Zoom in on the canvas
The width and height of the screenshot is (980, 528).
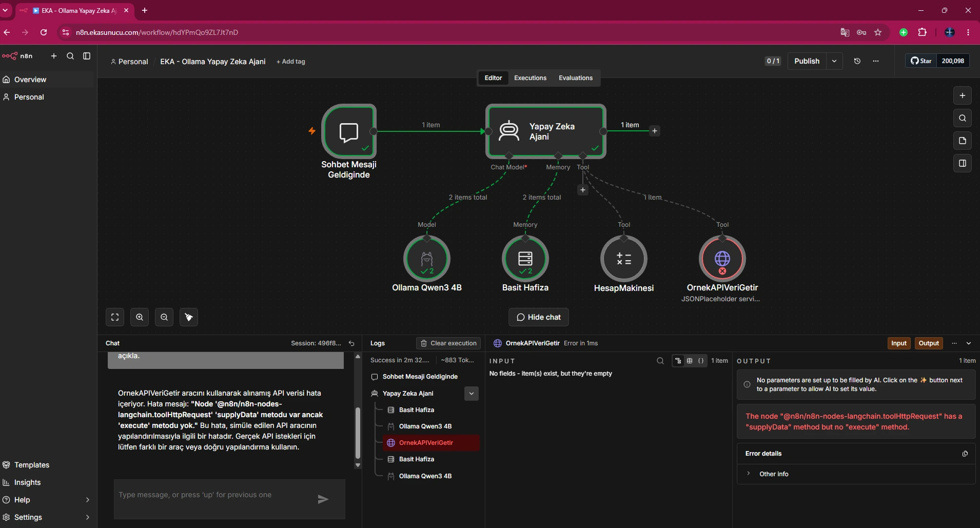coord(140,317)
